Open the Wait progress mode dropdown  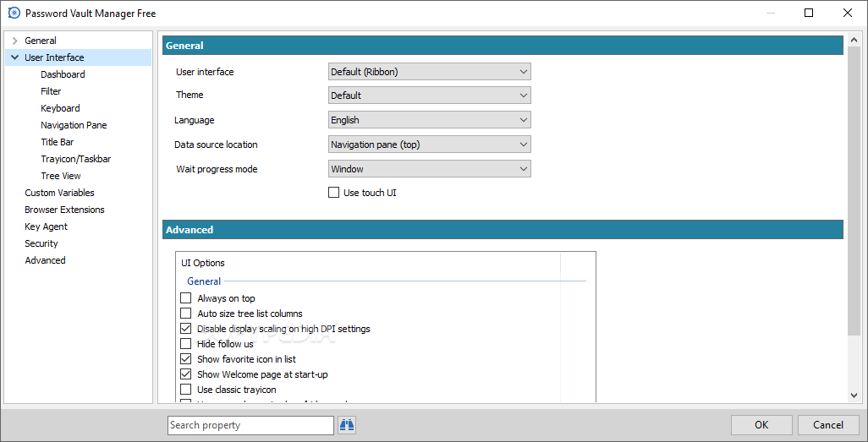[430, 169]
